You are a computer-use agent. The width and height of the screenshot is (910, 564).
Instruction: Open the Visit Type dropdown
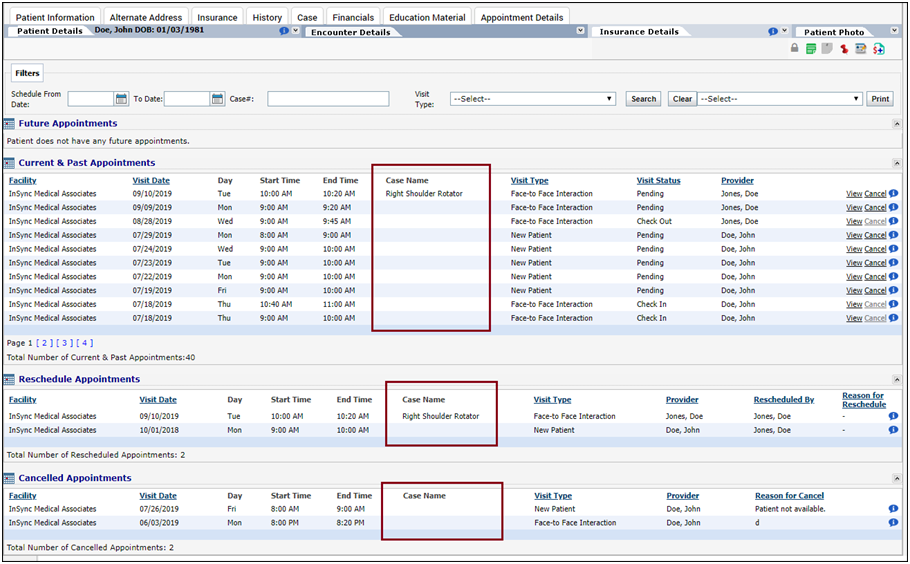[532, 99]
